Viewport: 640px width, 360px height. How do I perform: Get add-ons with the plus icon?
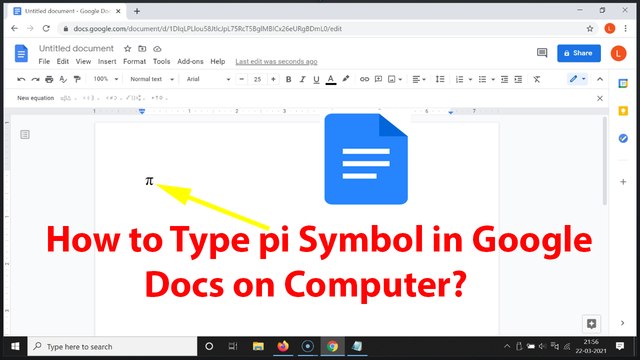623,182
